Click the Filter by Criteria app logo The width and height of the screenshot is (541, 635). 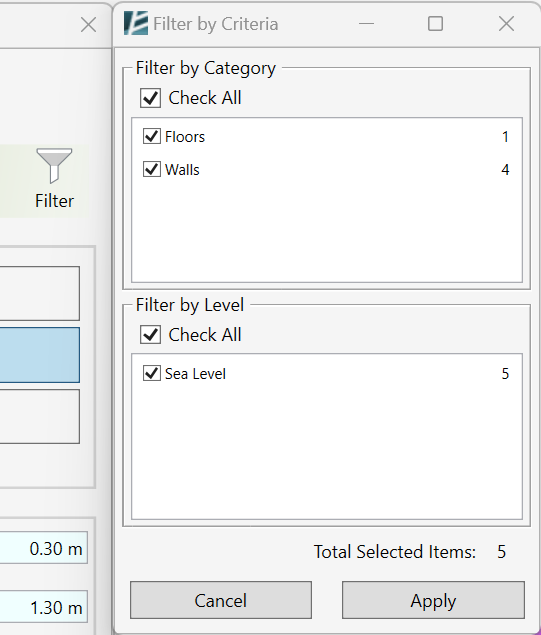(x=136, y=23)
